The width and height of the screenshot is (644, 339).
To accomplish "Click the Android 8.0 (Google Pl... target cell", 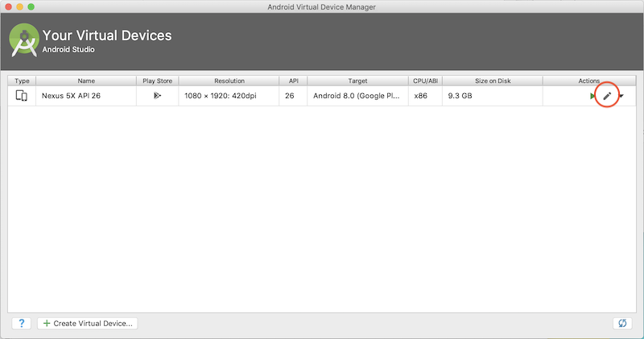I will click(x=356, y=96).
